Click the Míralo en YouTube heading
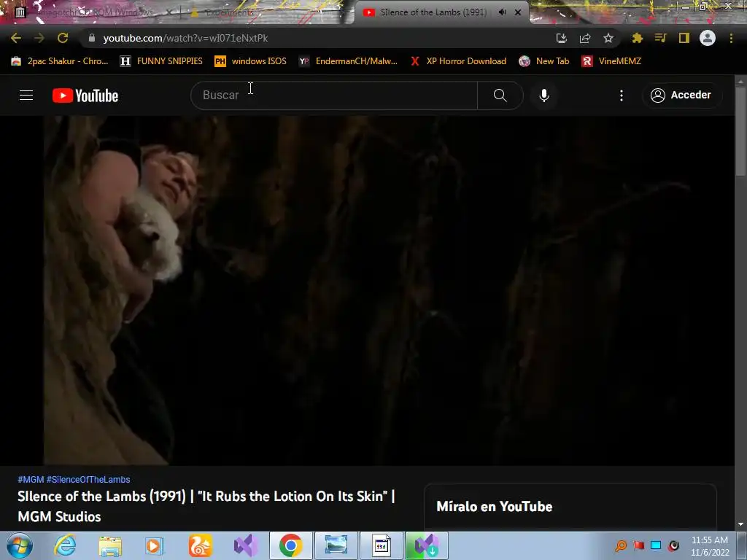This screenshot has height=560, width=747. [x=494, y=506]
